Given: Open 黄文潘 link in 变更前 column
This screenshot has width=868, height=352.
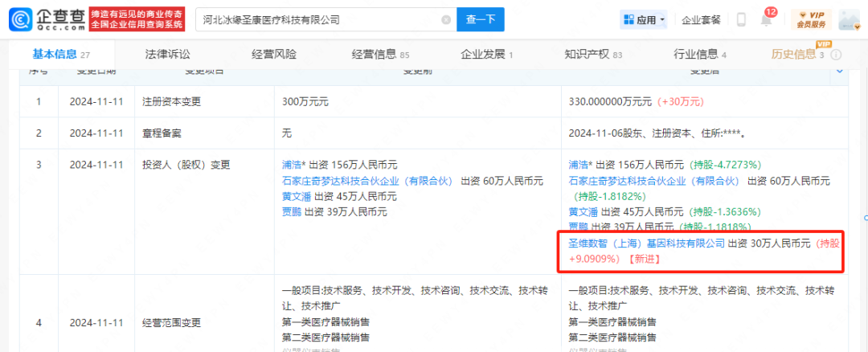Looking at the screenshot, I should [297, 196].
